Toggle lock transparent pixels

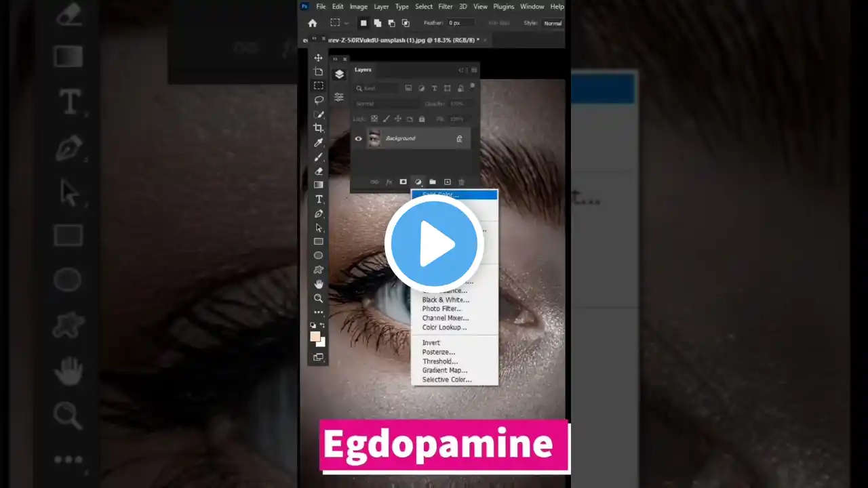[x=374, y=119]
